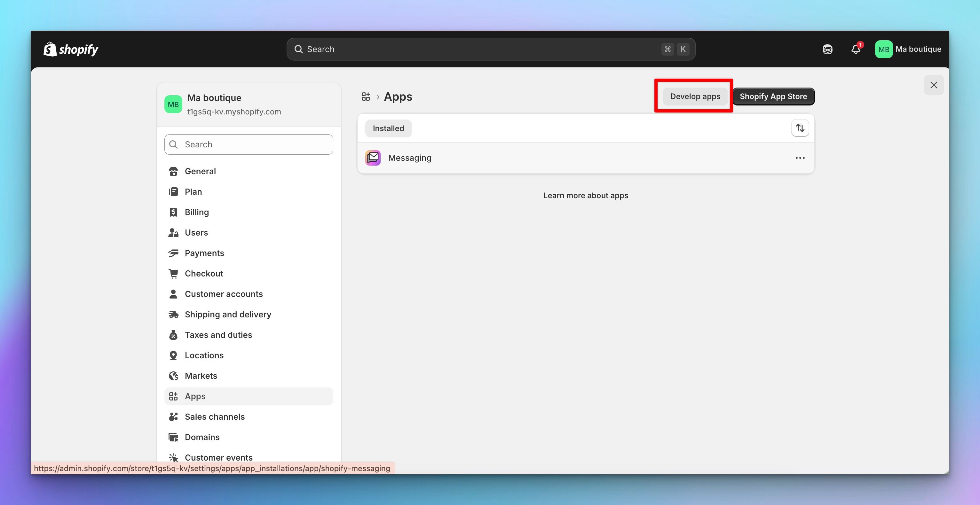Click the Shopify logo in top bar

(71, 49)
